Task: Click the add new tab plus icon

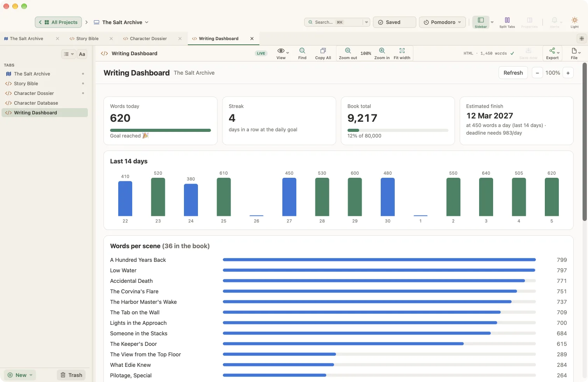Action: point(582,39)
